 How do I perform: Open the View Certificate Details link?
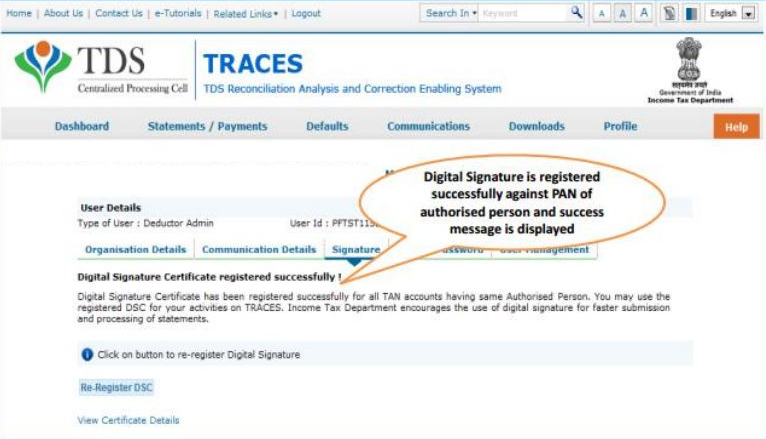point(128,420)
